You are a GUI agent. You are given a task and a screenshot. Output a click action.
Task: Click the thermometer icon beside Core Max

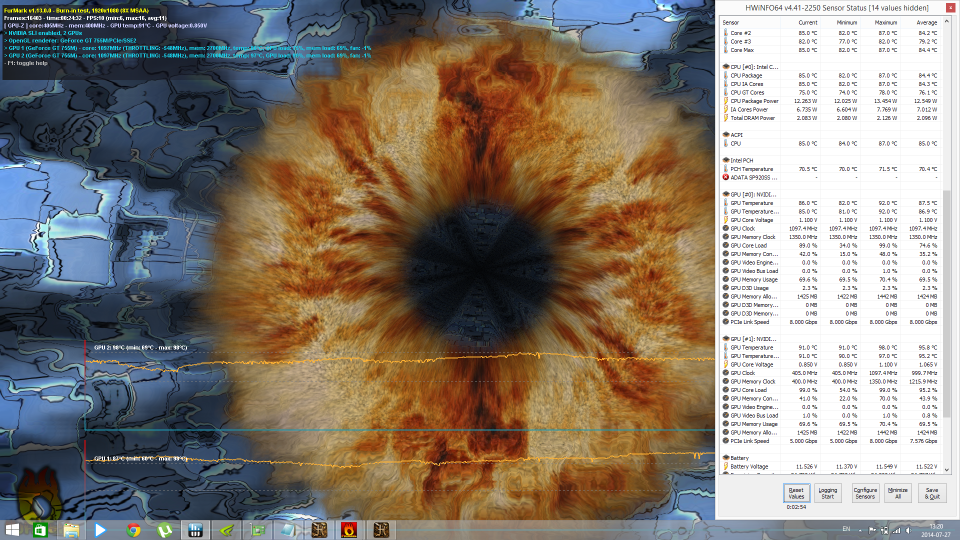[726, 50]
